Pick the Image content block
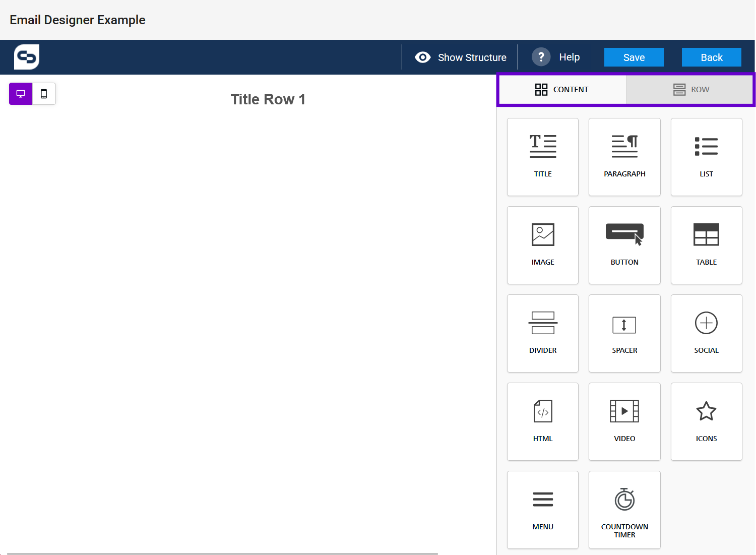This screenshot has width=756, height=555. (543, 245)
